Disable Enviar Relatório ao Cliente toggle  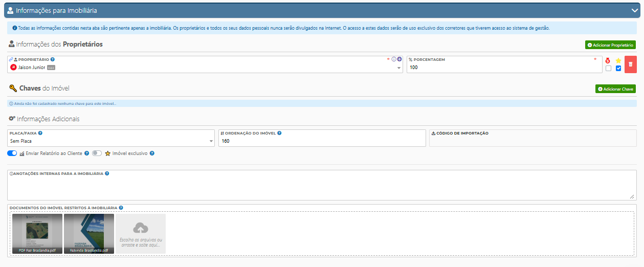point(12,153)
